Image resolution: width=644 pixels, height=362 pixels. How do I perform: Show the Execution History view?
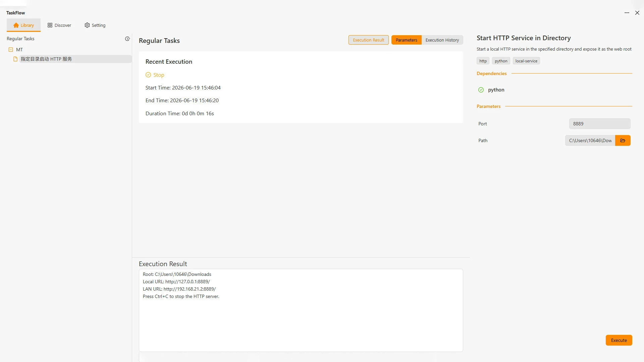click(x=442, y=40)
